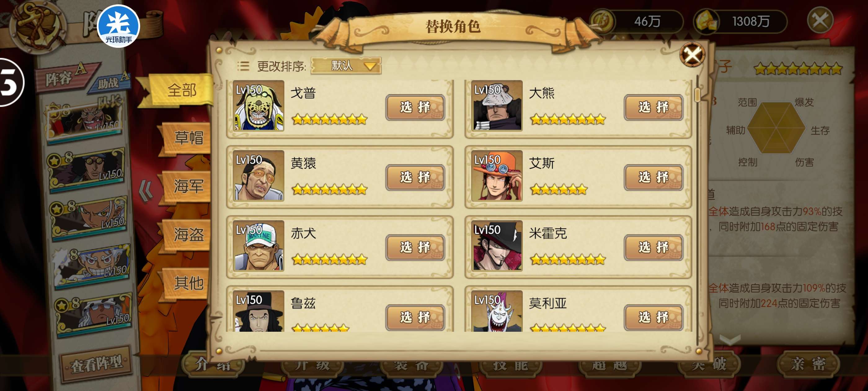Expand the down chevron in skill panel
Screen dimensions: 868x391
[729, 339]
